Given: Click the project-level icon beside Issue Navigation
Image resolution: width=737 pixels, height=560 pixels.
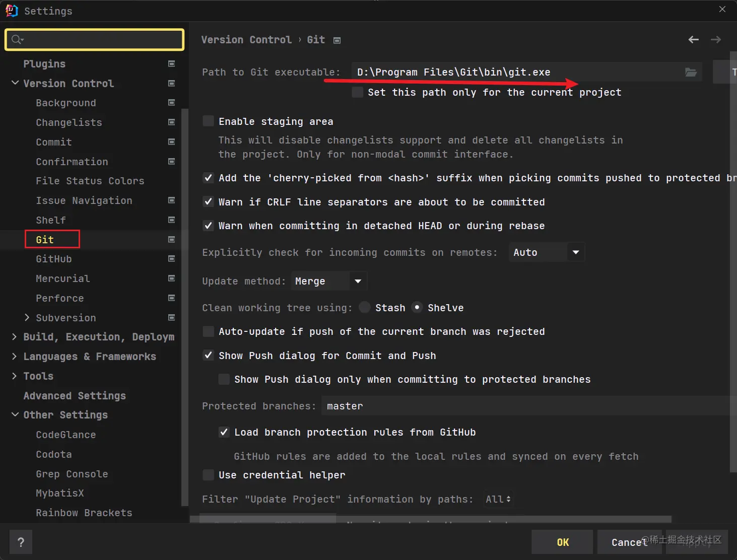Looking at the screenshot, I should click(x=171, y=200).
